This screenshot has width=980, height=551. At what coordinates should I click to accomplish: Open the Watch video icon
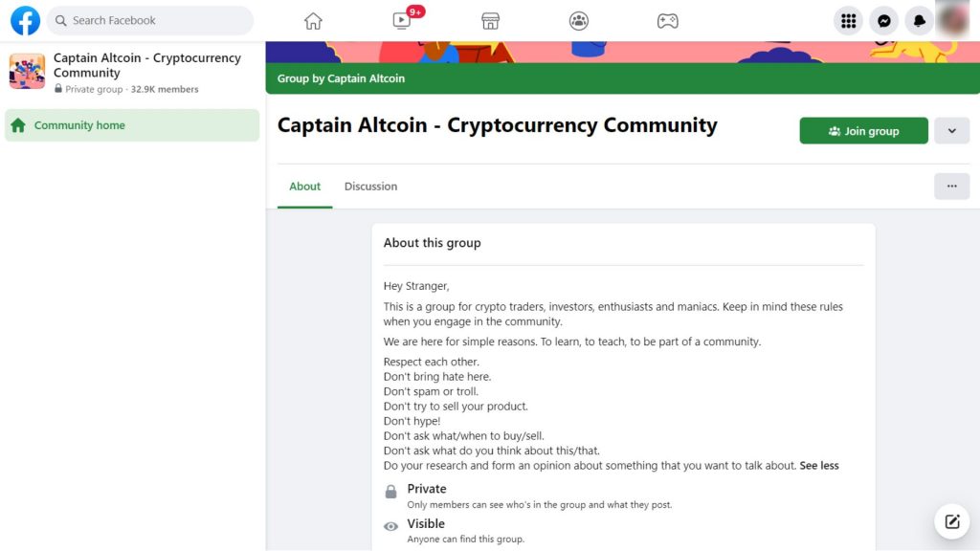[402, 21]
